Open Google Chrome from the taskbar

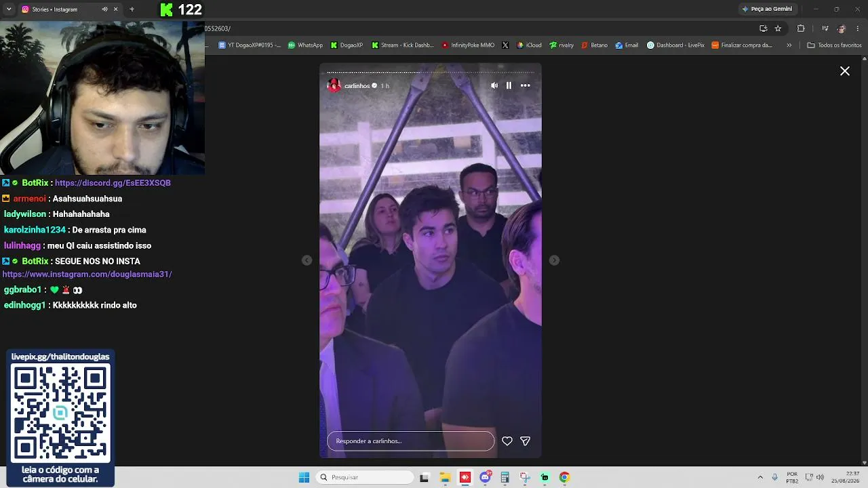coord(564,477)
